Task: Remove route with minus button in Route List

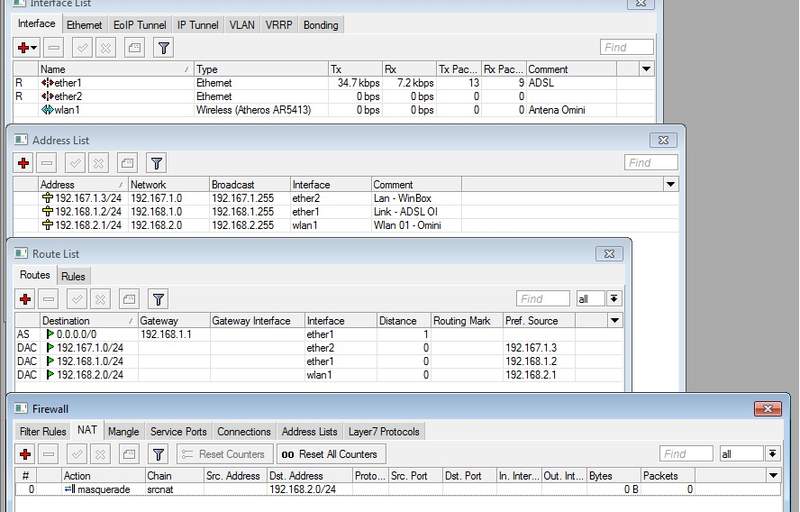Action: 48,299
